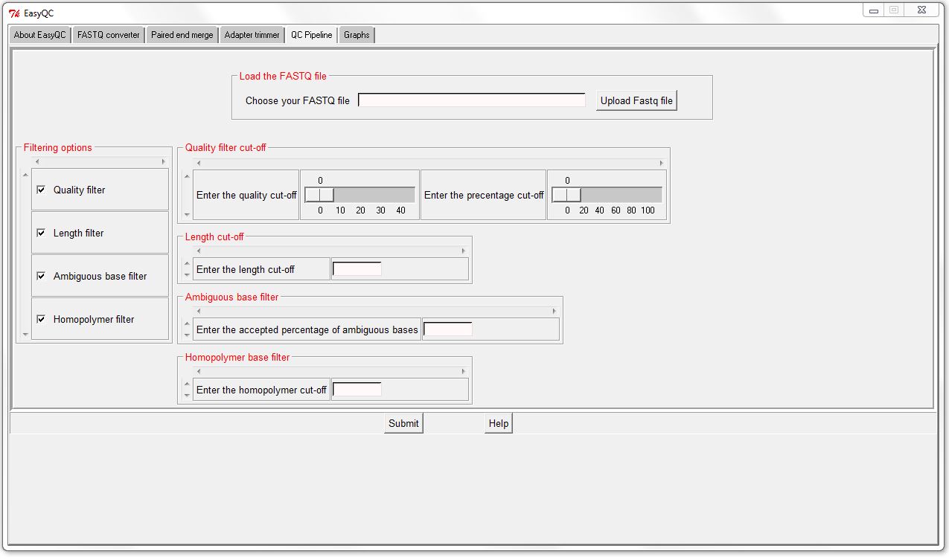Click left scroll arrow in Homopolymer base filter panel

198,372
